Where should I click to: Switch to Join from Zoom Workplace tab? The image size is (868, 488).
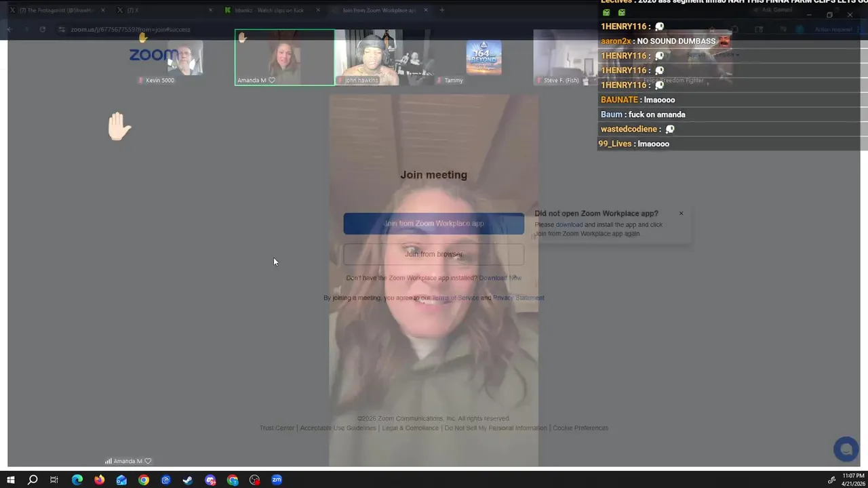[x=380, y=10]
